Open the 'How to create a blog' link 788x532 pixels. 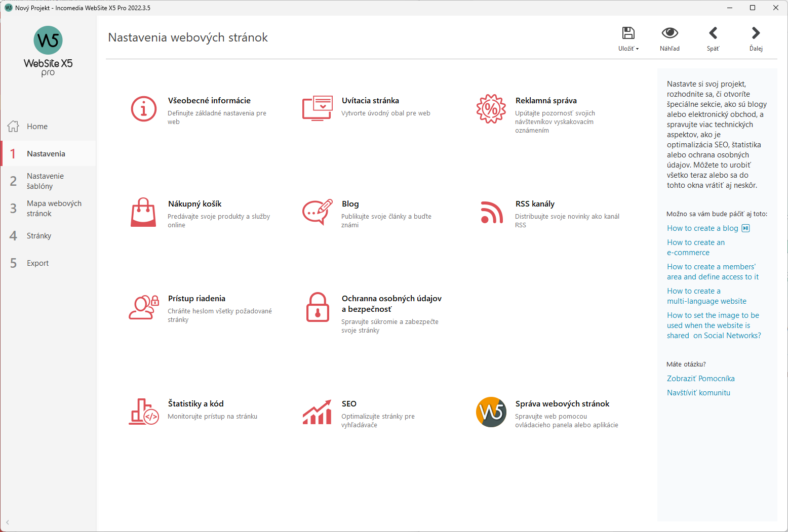[x=702, y=228]
